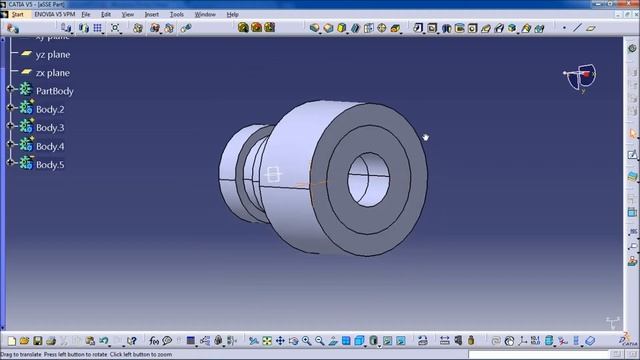Select the Rotate view tool
640x360 pixels.
pyautogui.click(x=293, y=341)
